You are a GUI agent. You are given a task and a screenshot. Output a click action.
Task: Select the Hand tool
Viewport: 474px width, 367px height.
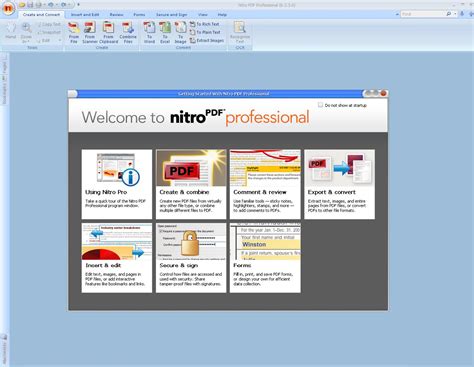tap(11, 31)
